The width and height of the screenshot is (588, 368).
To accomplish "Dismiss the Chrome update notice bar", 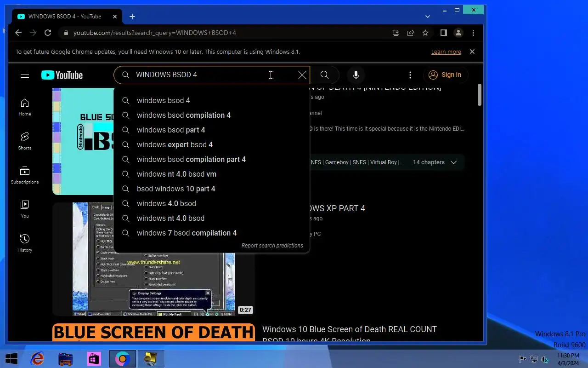I will [x=472, y=52].
